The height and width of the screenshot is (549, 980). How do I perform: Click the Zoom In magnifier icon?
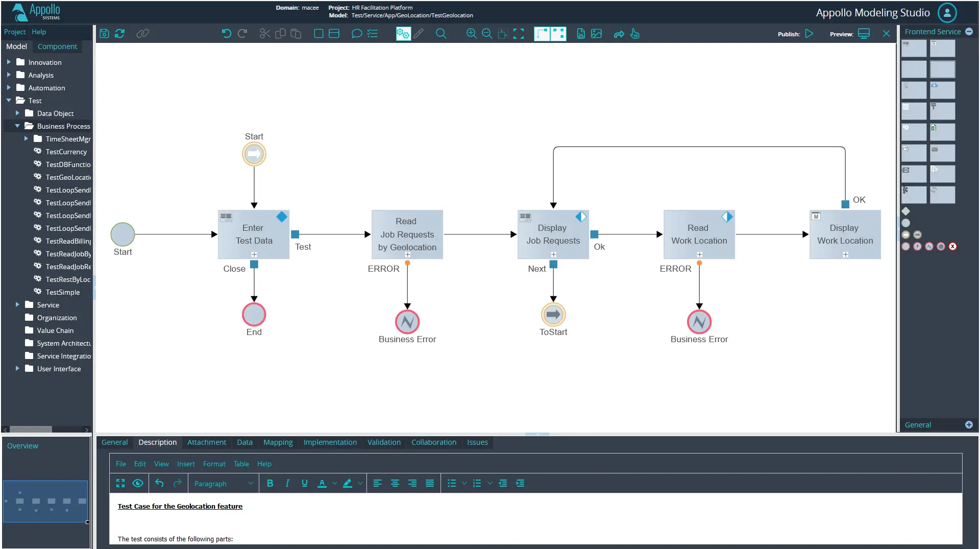pos(471,34)
